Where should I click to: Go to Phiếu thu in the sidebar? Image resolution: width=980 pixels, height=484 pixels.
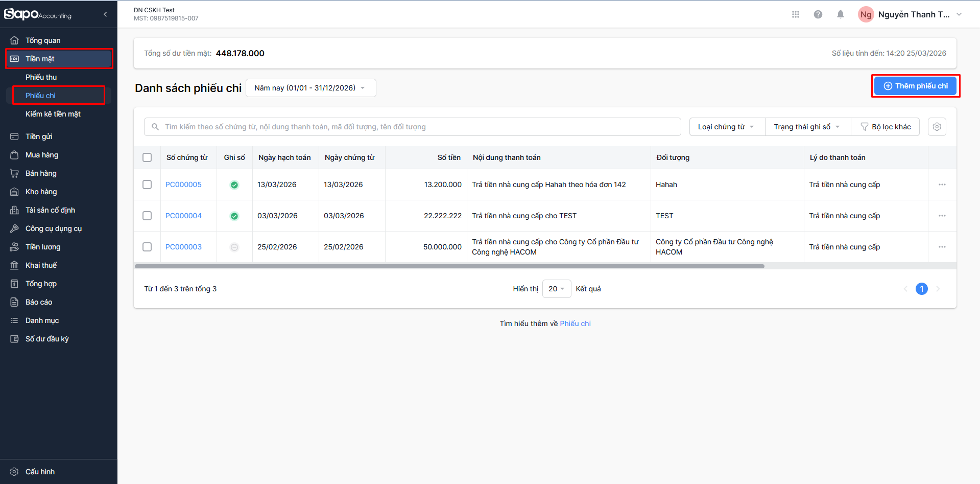tap(41, 77)
